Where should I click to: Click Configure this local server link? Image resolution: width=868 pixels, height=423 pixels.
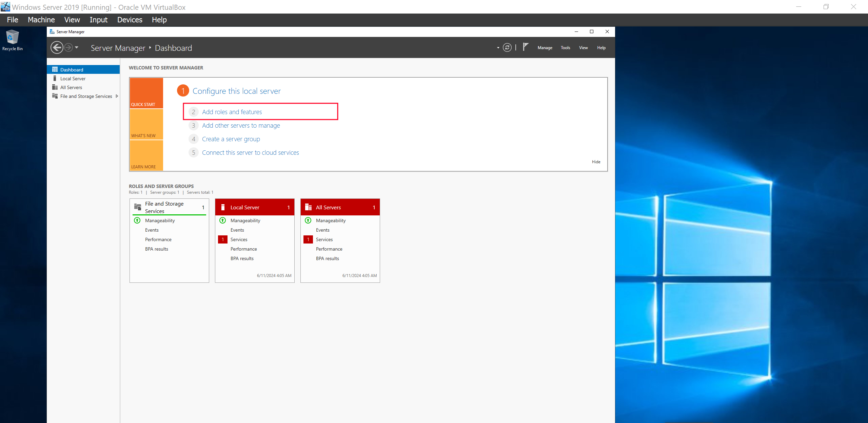(237, 91)
